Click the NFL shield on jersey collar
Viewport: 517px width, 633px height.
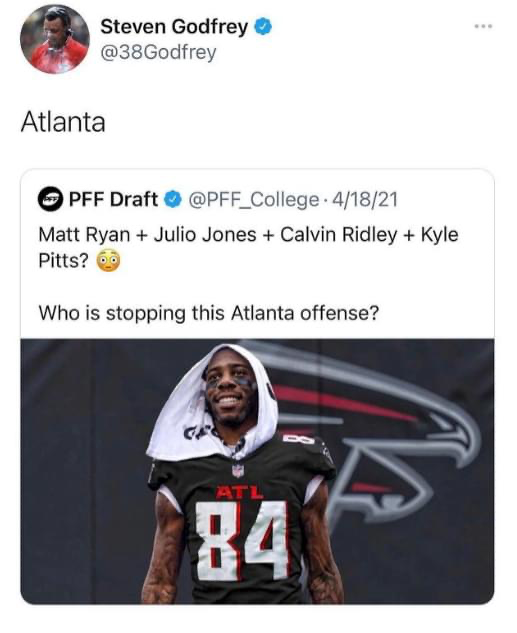point(238,470)
